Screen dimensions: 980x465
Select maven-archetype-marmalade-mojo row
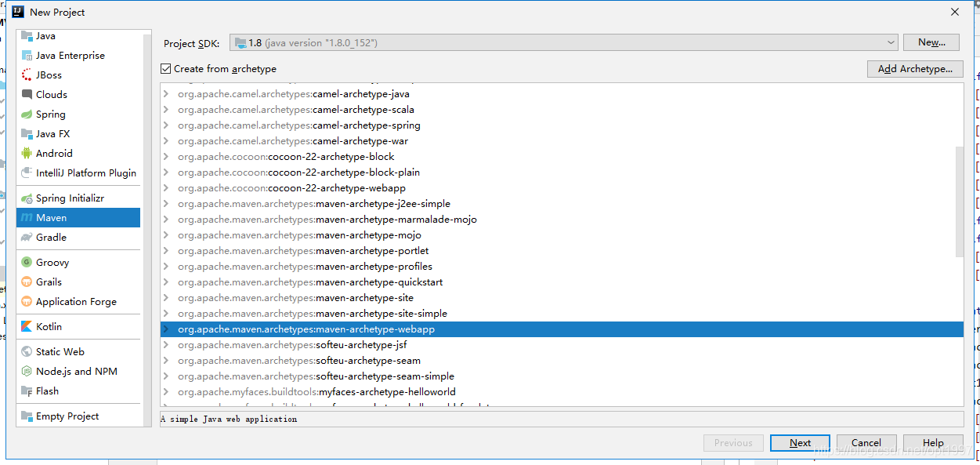pyautogui.click(x=562, y=220)
